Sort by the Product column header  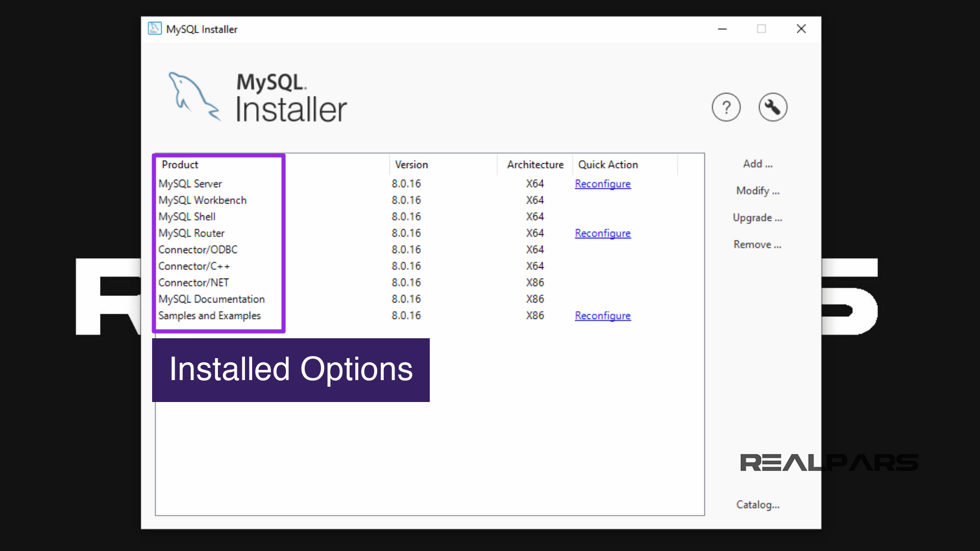[x=180, y=165]
